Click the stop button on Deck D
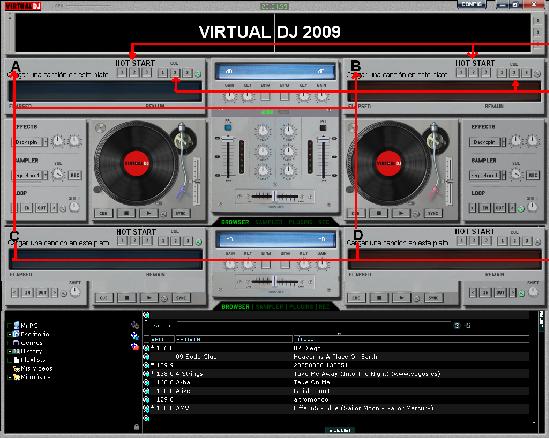This screenshot has height=439, width=549. click(x=379, y=298)
